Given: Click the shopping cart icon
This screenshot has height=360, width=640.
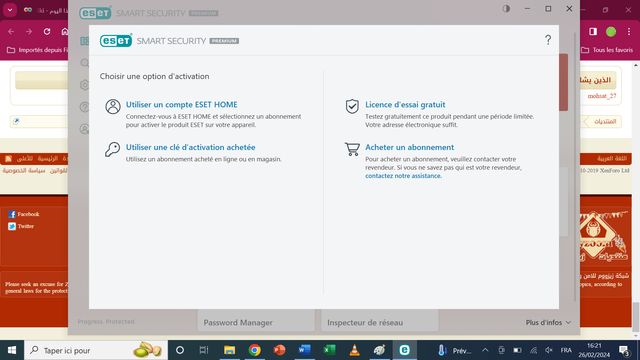Looking at the screenshot, I should point(352,149).
